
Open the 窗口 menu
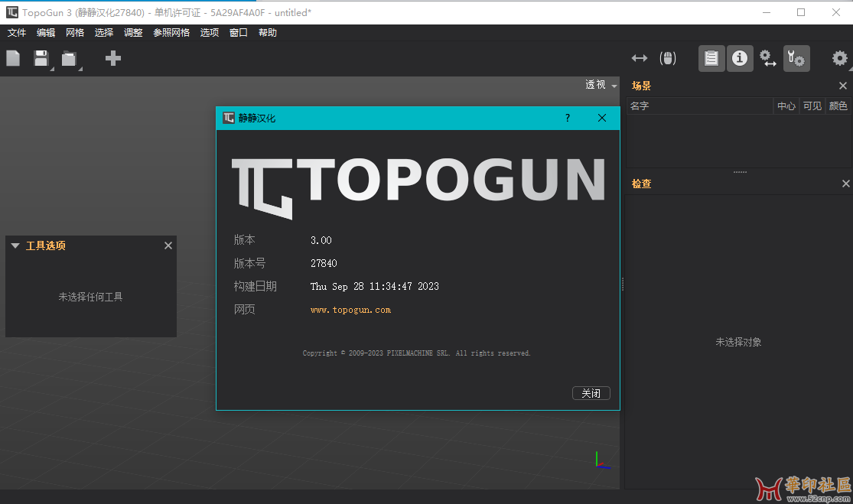pyautogui.click(x=238, y=33)
